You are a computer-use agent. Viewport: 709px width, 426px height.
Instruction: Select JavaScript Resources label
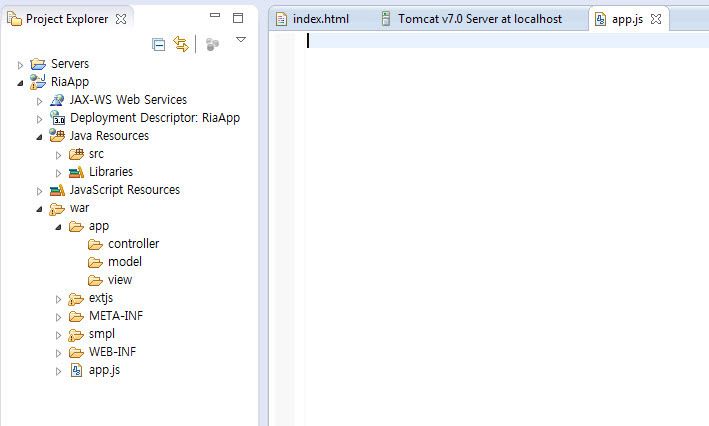(x=124, y=190)
